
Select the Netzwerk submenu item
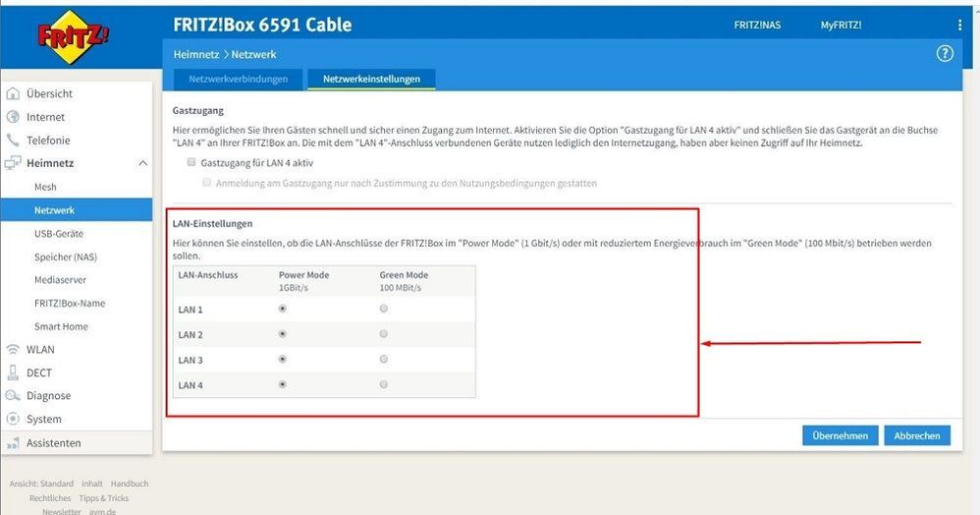(x=77, y=209)
